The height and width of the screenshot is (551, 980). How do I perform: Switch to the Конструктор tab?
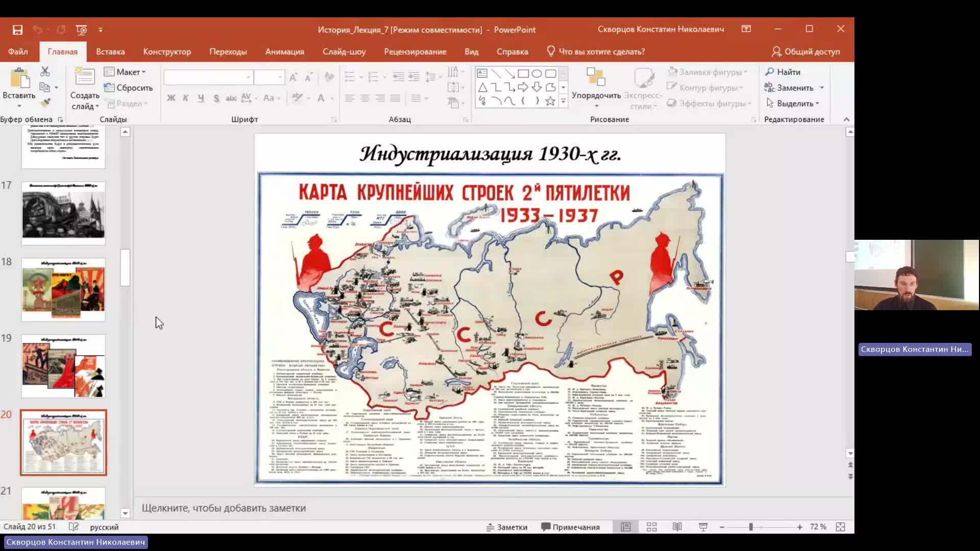coord(167,52)
